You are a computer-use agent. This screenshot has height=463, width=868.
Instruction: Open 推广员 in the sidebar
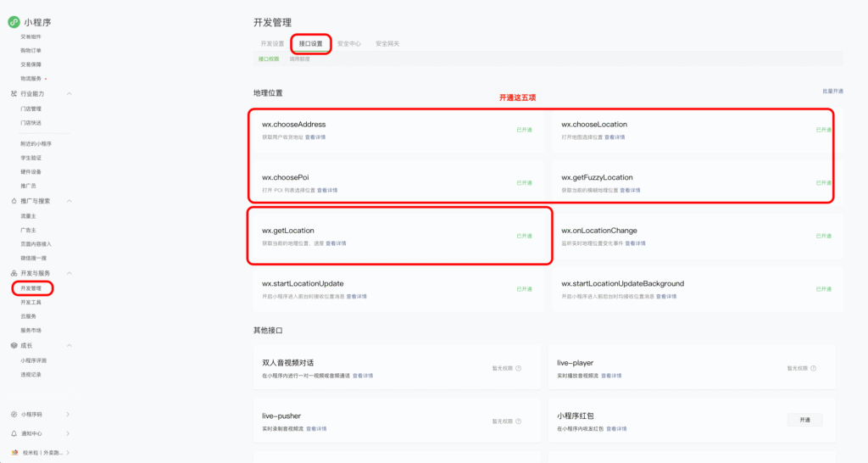pos(28,186)
